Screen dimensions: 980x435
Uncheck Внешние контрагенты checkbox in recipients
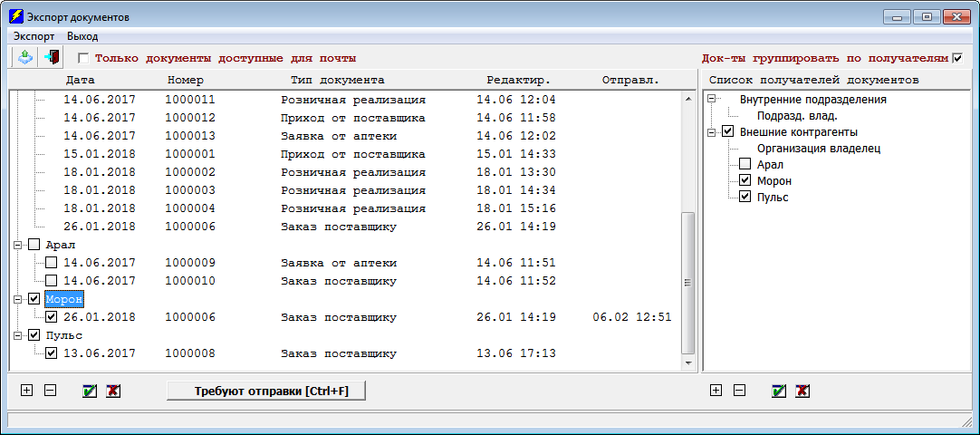pyautogui.click(x=727, y=132)
